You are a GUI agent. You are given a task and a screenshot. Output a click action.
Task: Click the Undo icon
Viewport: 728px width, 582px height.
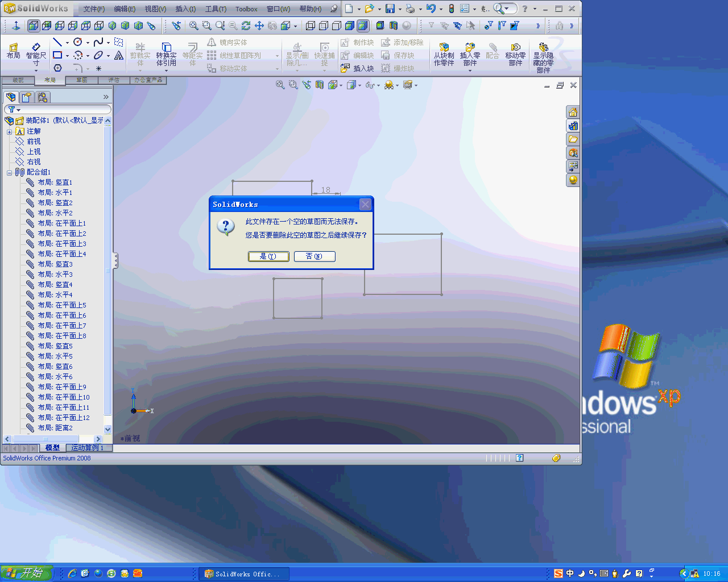(x=431, y=9)
